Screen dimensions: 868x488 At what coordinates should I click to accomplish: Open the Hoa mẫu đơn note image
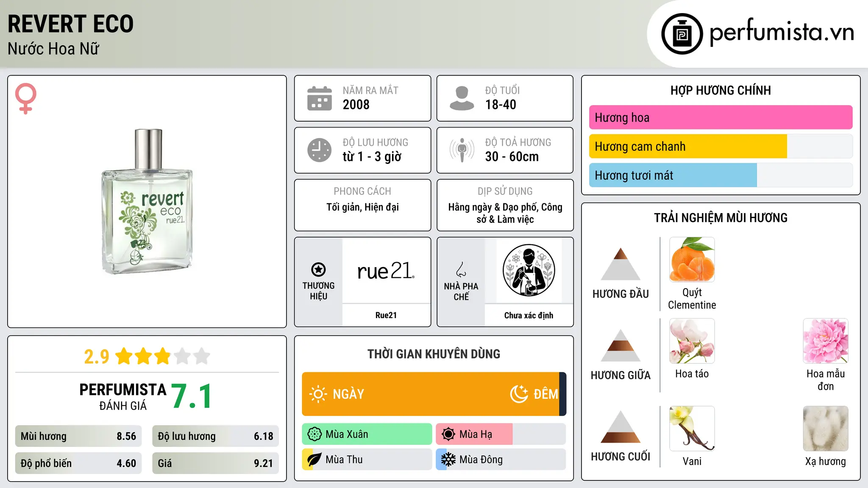click(826, 341)
